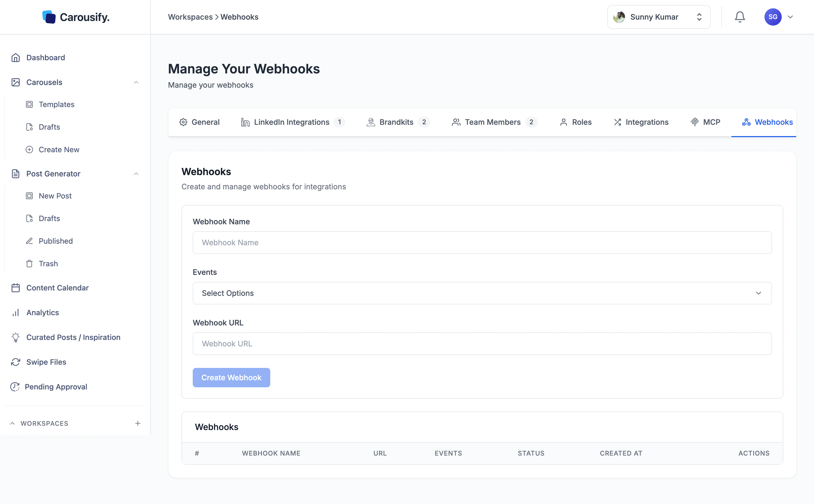
Task: Click the WEBHOOK NAME column header
Action: [271, 453]
